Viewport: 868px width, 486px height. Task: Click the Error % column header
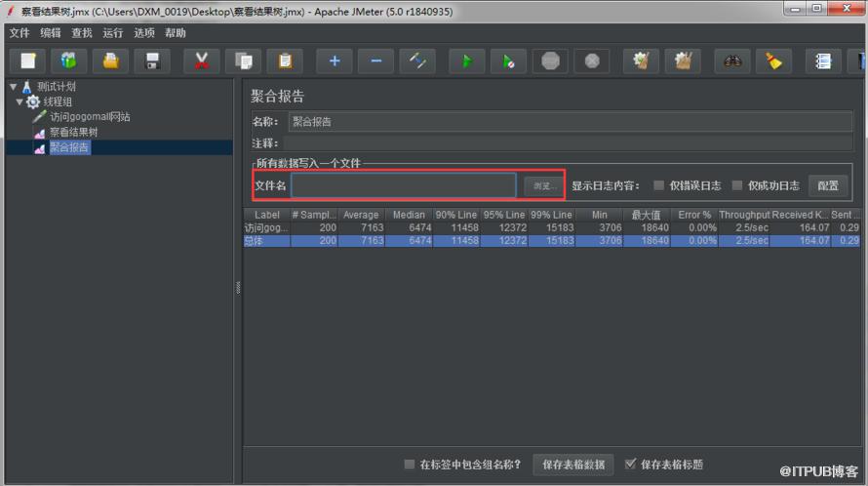(694, 215)
